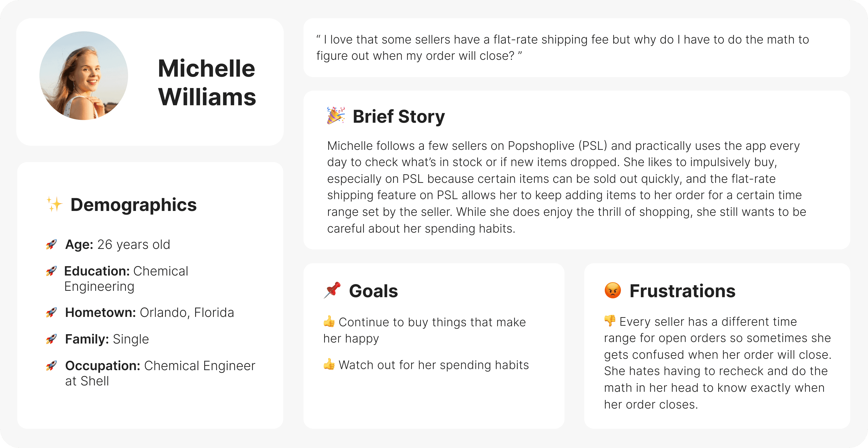The height and width of the screenshot is (448, 868).
Task: Click the rocket icon next to Education
Action: click(x=51, y=271)
